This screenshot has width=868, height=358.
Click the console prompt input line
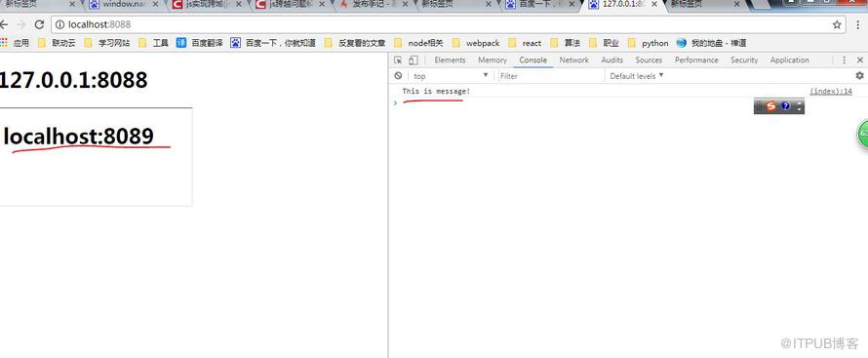click(x=628, y=103)
